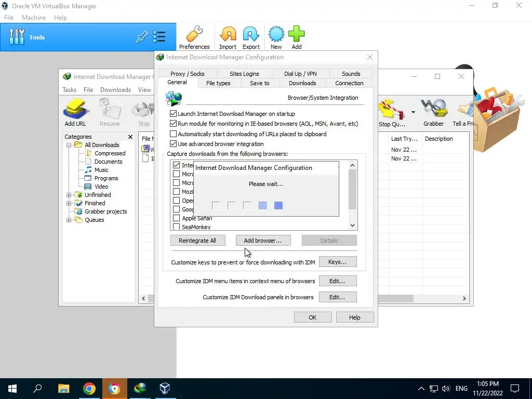This screenshot has height=399, width=532.
Task: Click Reintegrate All button
Action: [x=197, y=240]
